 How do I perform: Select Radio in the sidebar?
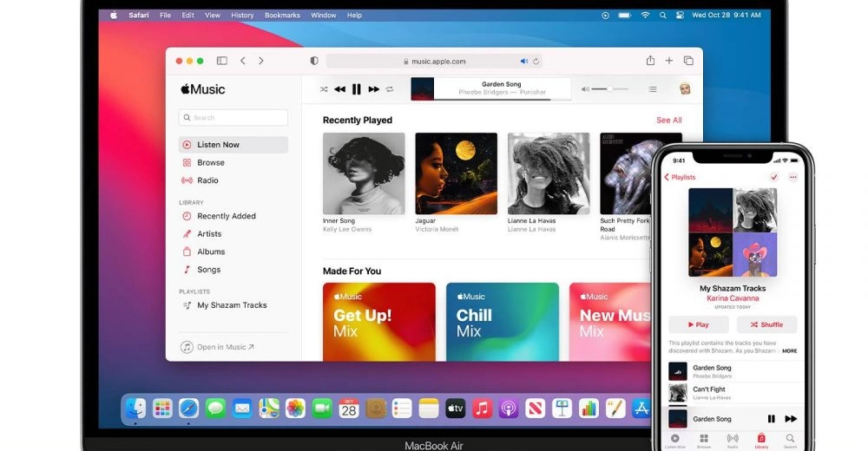coord(207,180)
